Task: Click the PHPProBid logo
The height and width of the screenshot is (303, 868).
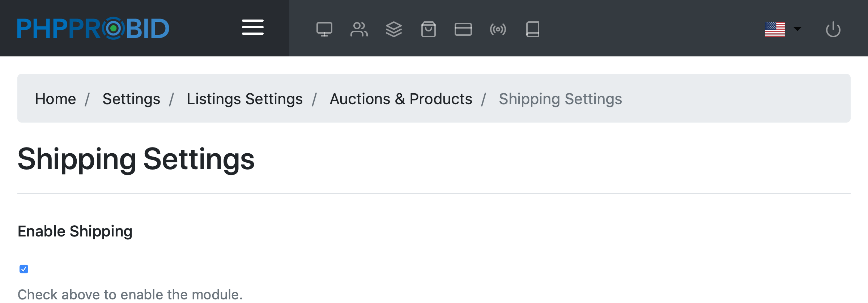Action: [x=93, y=28]
